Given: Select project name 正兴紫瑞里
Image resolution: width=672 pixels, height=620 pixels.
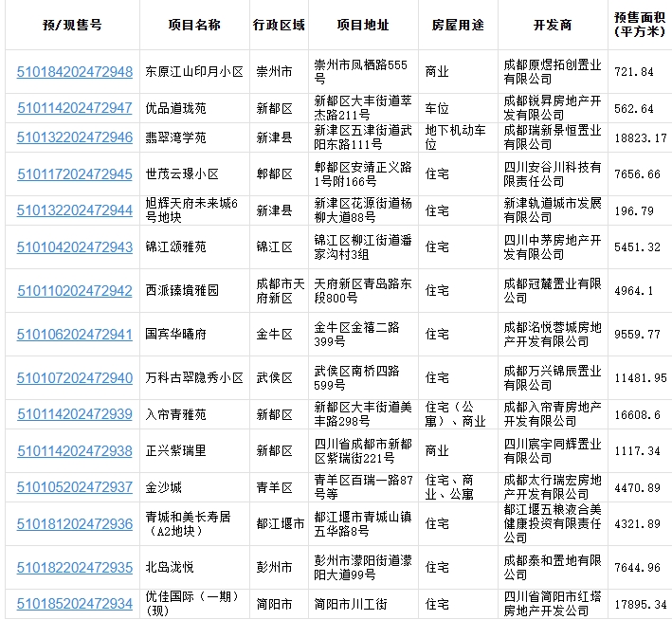Looking at the screenshot, I should [x=175, y=451].
